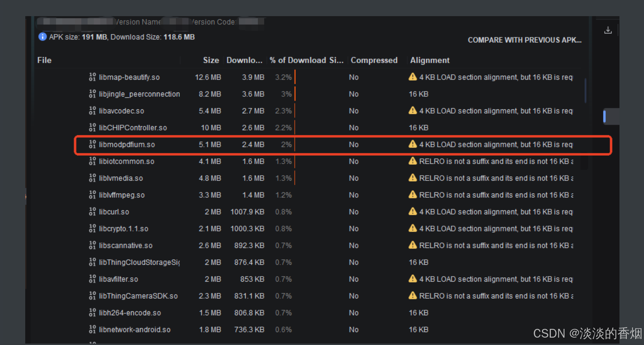This screenshot has width=644, height=345.
Task: Select the libmodpdfium.so file name
Action: pos(127,144)
